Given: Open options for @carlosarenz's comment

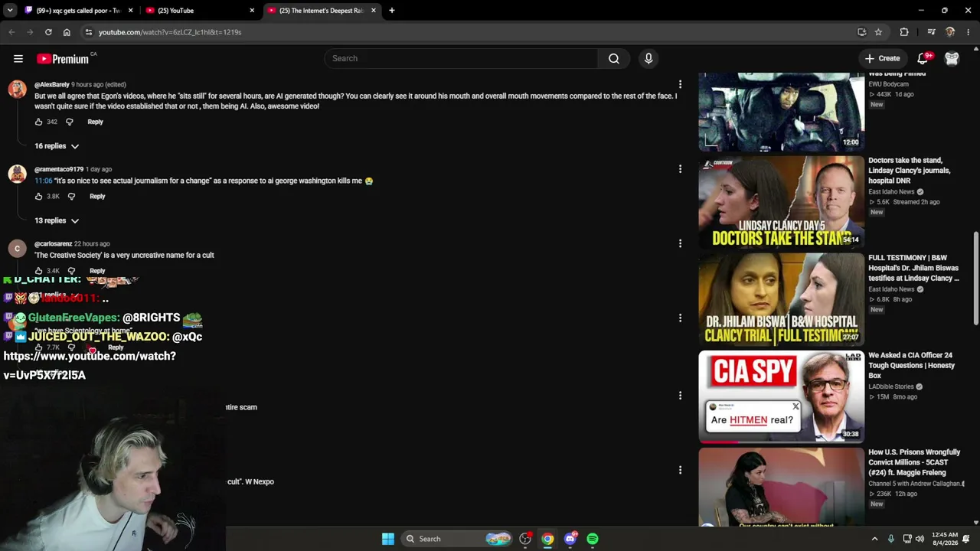Looking at the screenshot, I should tap(680, 243).
